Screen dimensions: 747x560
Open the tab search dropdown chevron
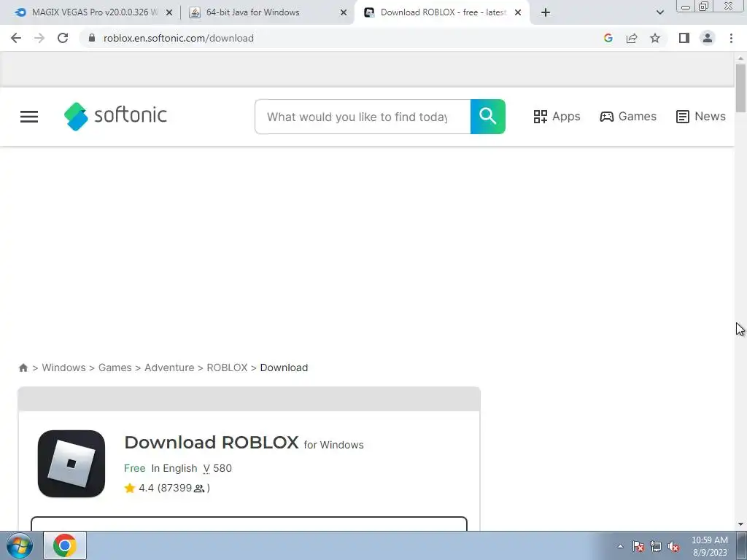pyautogui.click(x=659, y=12)
